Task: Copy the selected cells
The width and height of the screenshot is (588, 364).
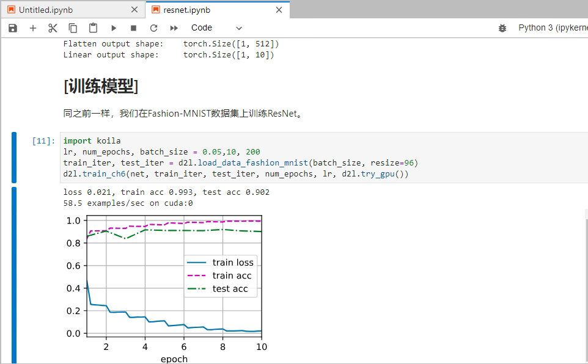Action: [x=72, y=27]
